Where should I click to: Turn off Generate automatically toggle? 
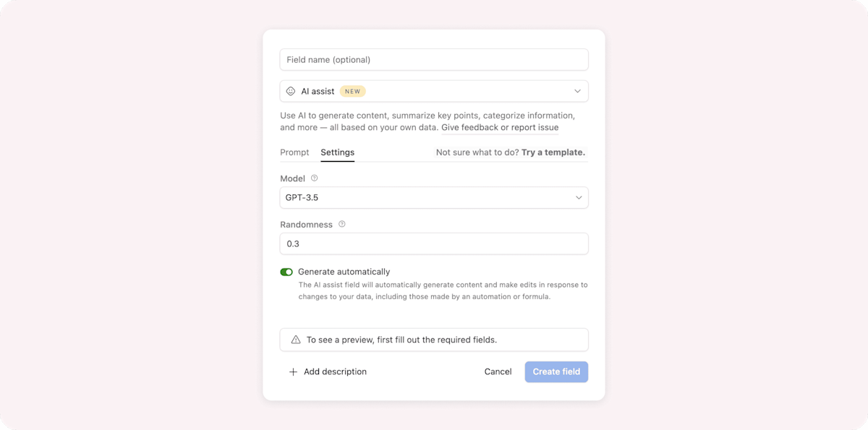point(286,272)
